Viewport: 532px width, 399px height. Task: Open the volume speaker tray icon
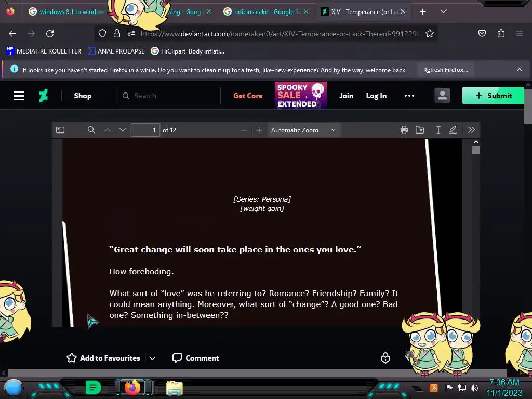click(x=474, y=388)
